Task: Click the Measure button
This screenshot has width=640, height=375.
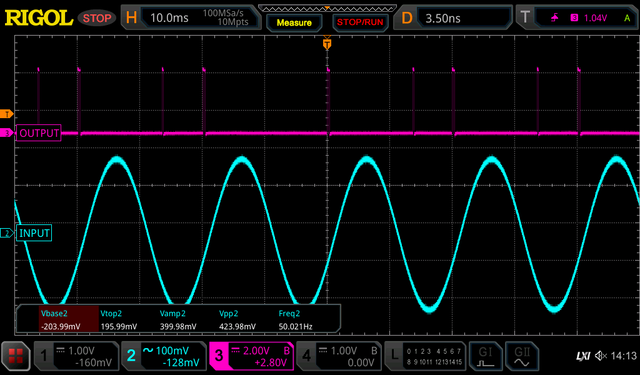Action: (x=294, y=22)
